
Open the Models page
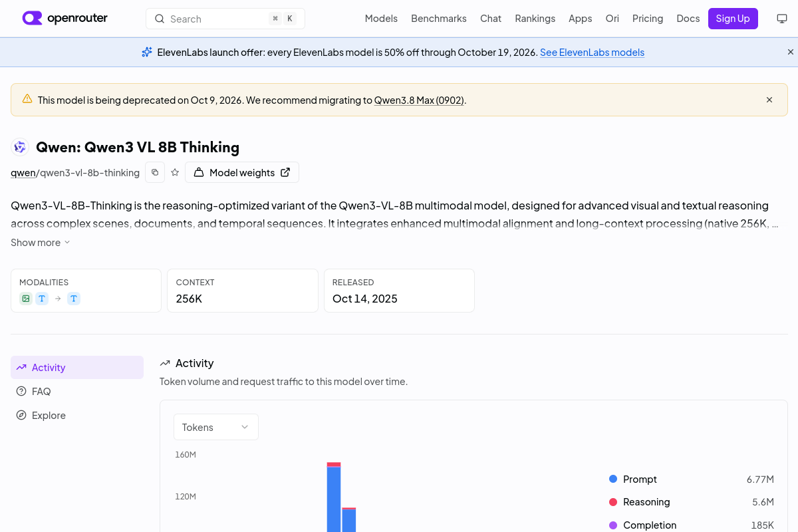click(x=381, y=19)
